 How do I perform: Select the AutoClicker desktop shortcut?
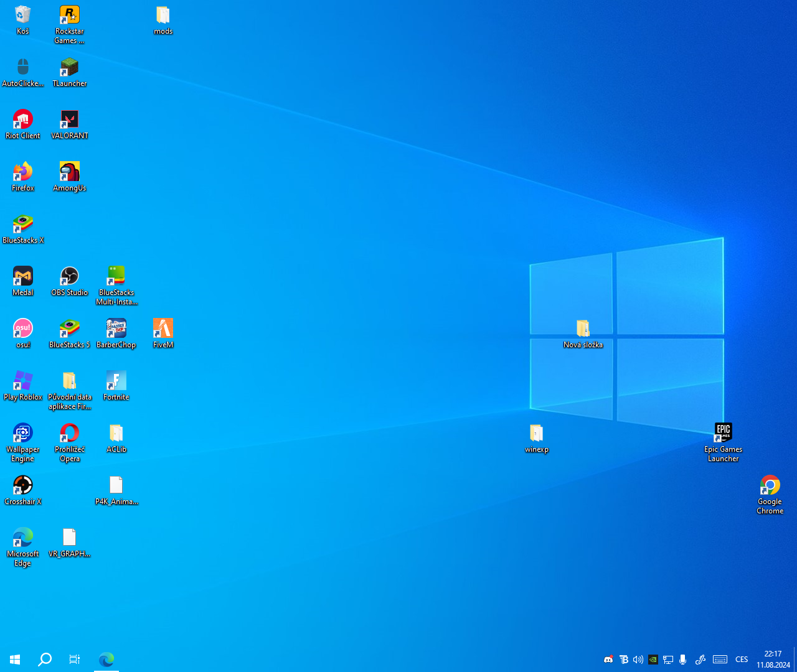(23, 72)
